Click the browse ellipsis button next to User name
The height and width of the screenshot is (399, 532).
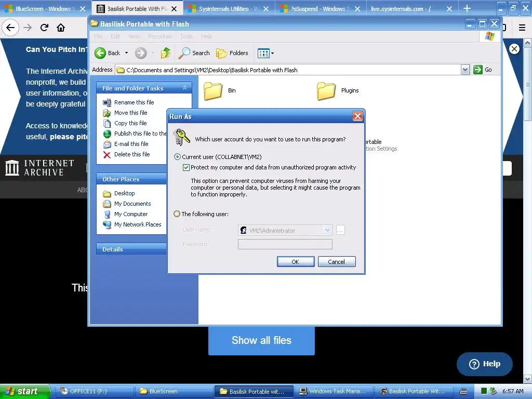coord(340,230)
